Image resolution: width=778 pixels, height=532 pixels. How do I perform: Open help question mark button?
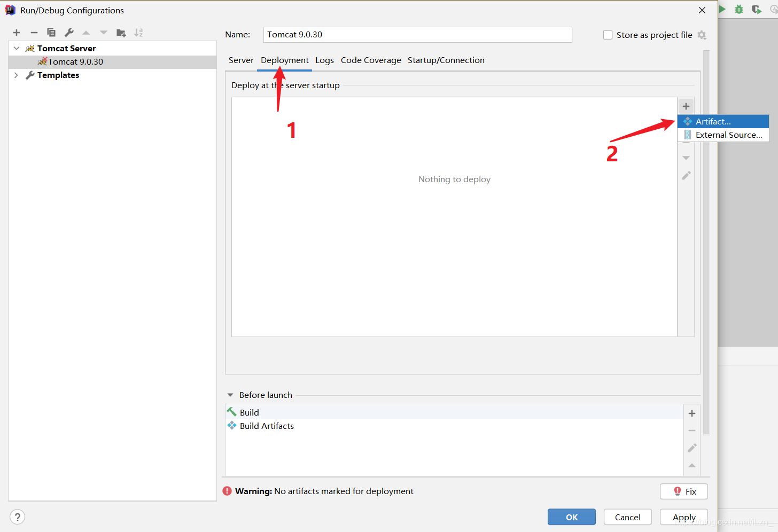pyautogui.click(x=18, y=517)
